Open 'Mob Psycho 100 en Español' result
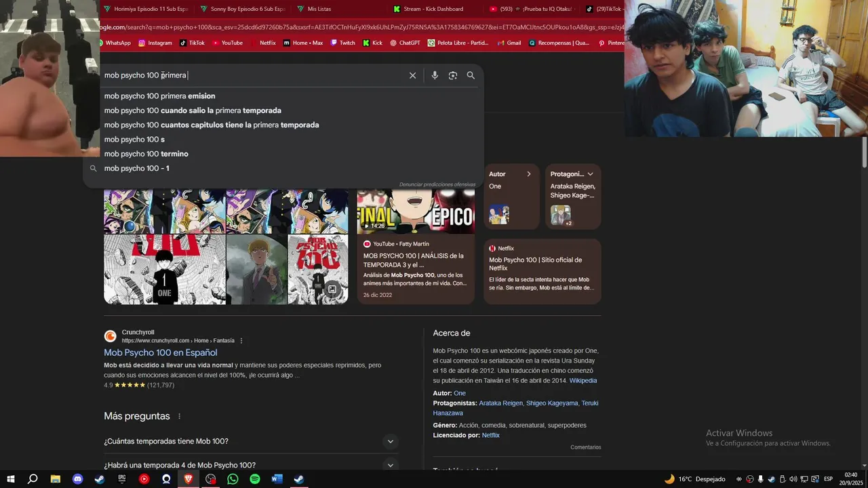This screenshot has height=488, width=868. (161, 352)
